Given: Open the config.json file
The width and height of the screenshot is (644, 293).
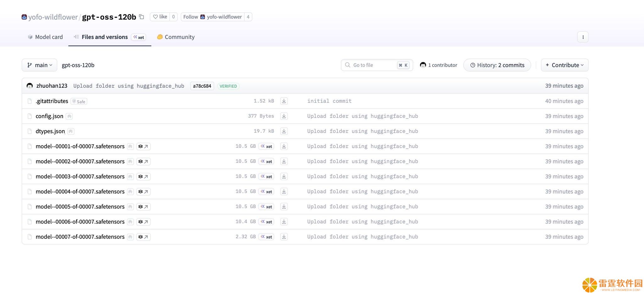Looking at the screenshot, I should 49,116.
